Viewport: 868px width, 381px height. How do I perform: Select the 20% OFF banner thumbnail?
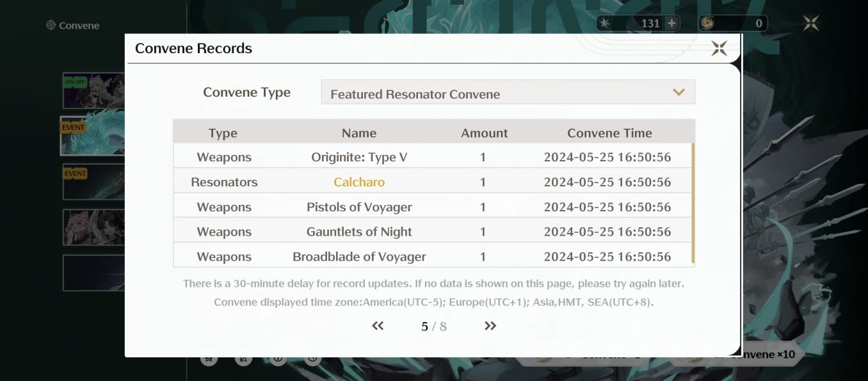[93, 91]
